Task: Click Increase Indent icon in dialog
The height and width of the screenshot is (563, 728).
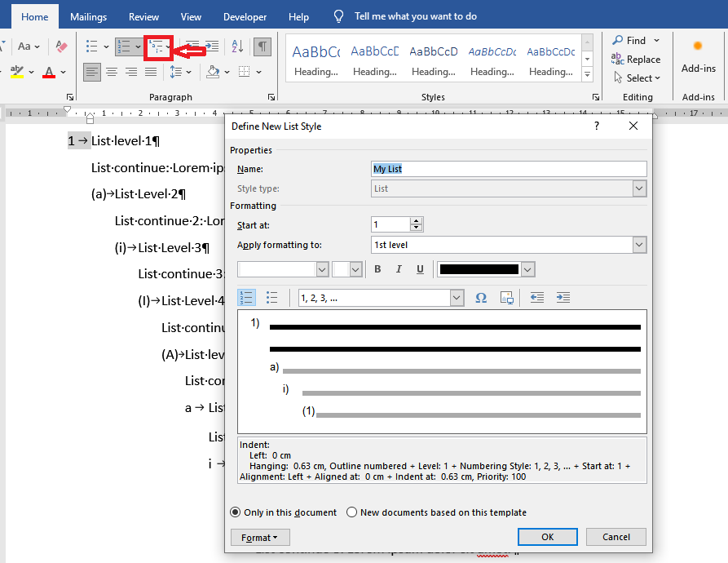Action: coord(563,298)
